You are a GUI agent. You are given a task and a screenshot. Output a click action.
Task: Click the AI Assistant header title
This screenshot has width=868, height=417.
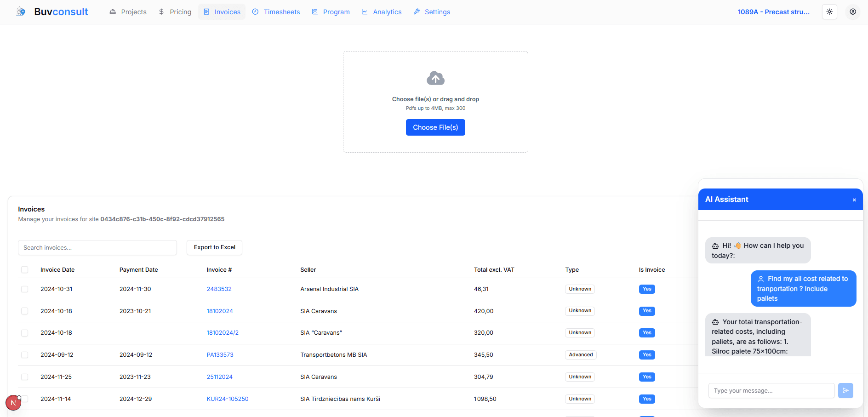pos(727,200)
